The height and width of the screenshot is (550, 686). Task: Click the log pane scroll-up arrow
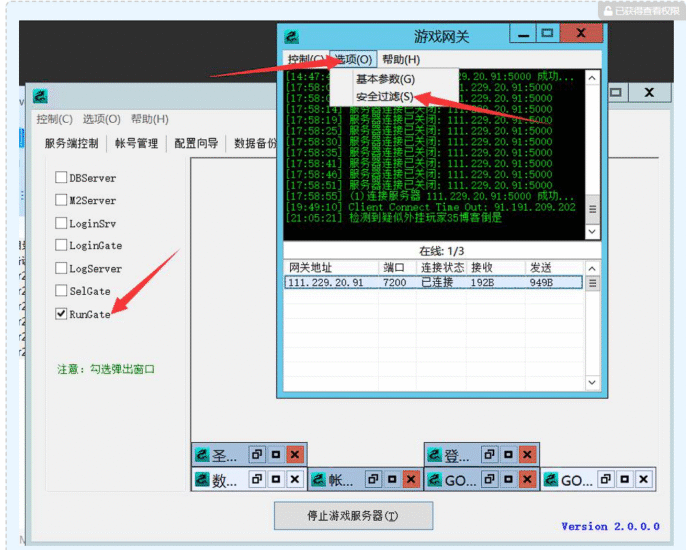tap(592, 78)
